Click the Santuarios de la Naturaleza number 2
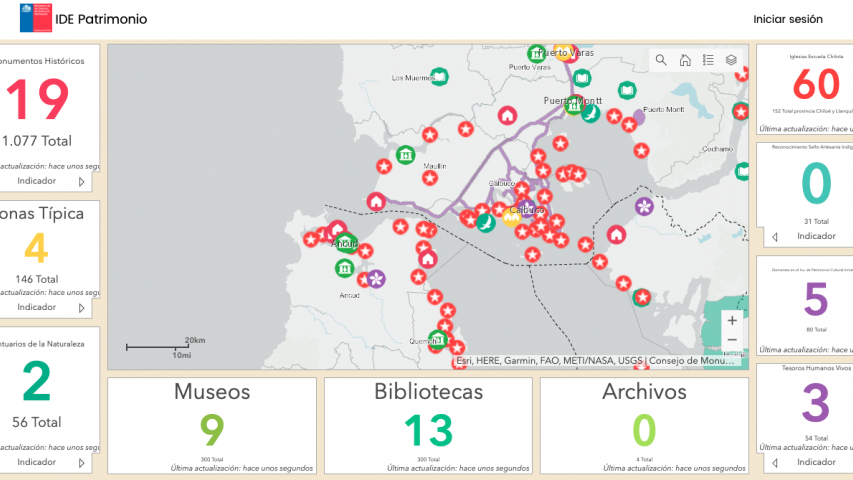Image resolution: width=853 pixels, height=480 pixels. pos(36,382)
